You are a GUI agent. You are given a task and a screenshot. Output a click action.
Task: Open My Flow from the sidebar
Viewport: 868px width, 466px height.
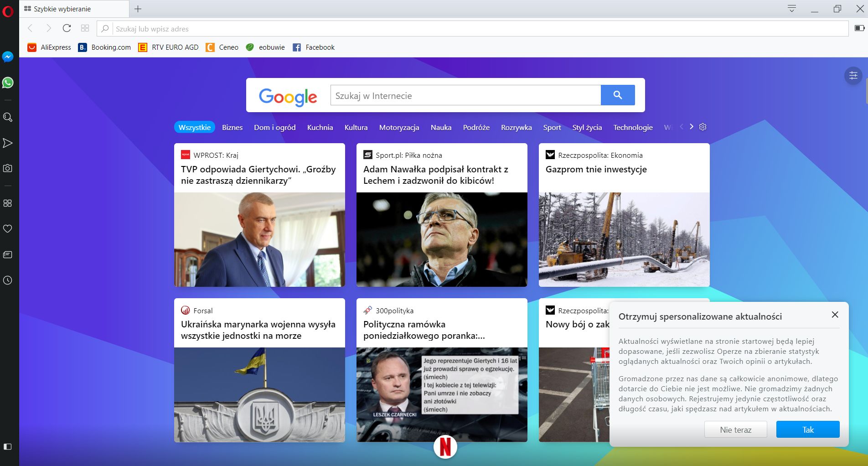[8, 143]
